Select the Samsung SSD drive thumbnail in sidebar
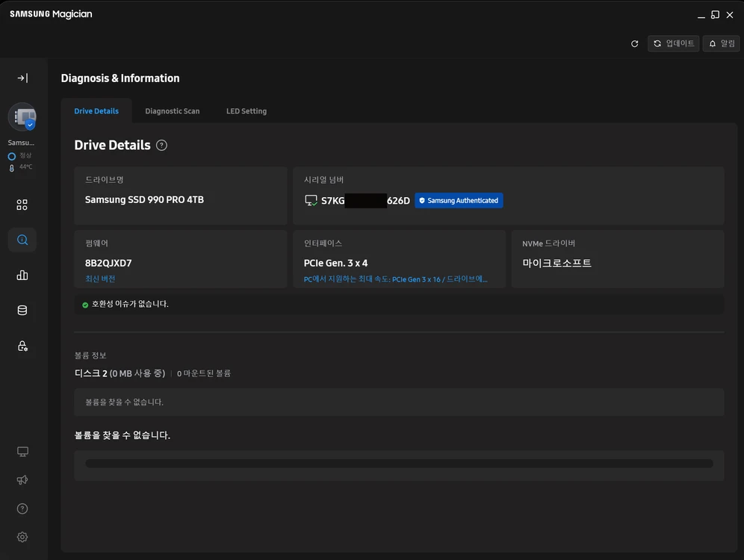Screen dimensions: 744x560 tap(22, 116)
